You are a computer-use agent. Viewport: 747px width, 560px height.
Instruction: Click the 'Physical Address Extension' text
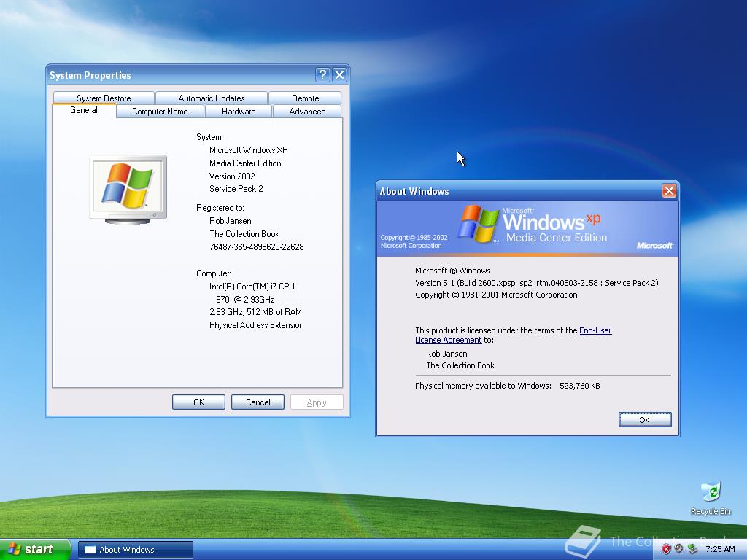tap(256, 325)
